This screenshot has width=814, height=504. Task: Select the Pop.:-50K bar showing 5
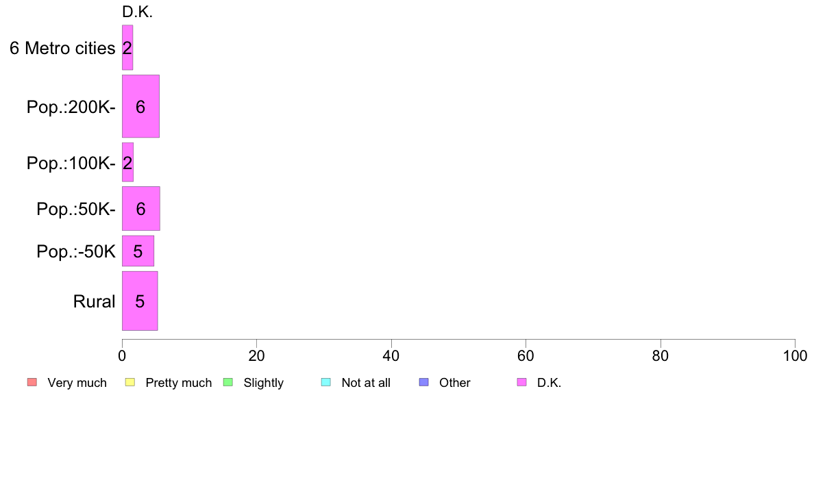tap(138, 251)
